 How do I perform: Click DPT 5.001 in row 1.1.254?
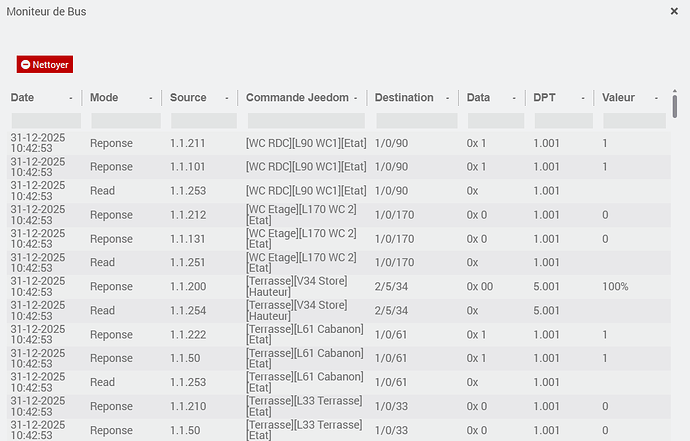[546, 311]
